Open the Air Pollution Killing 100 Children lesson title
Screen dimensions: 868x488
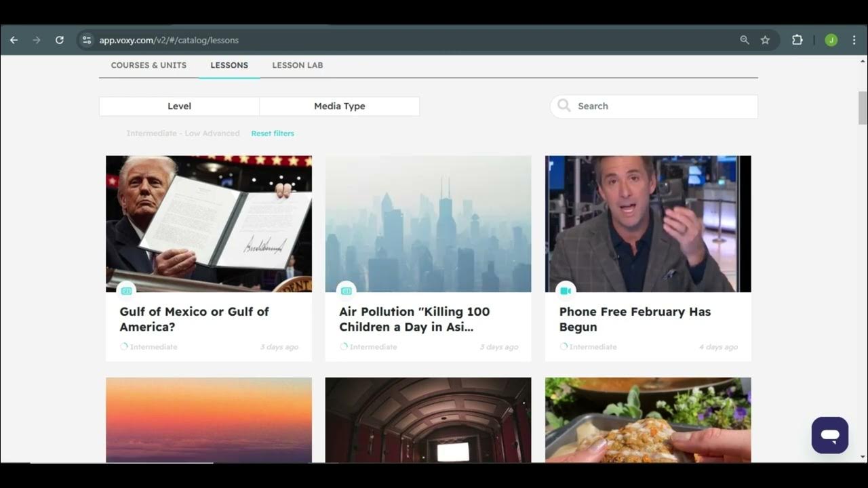(x=414, y=319)
